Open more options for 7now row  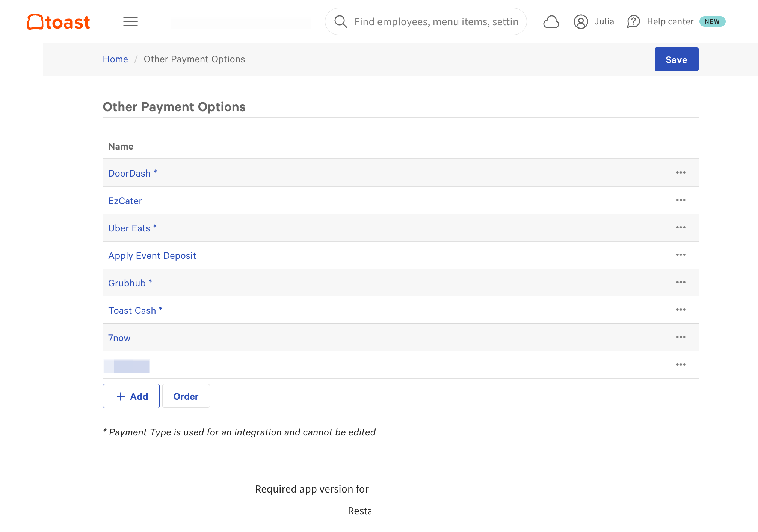681,337
